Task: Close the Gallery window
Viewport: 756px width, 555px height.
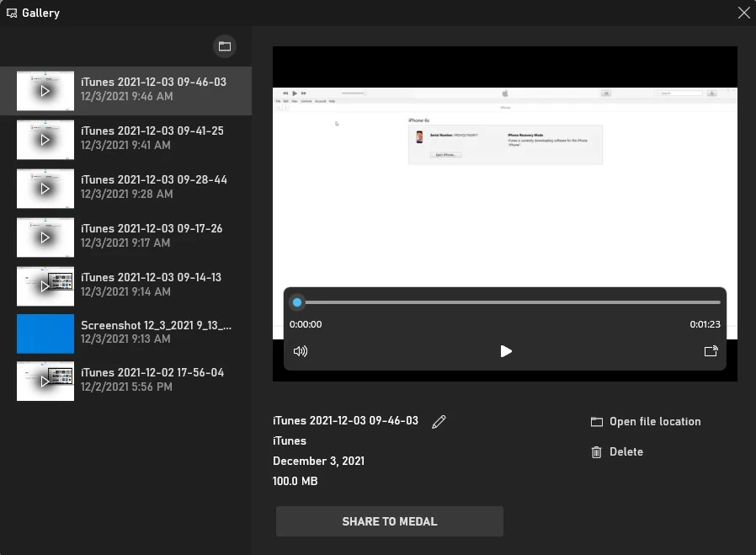Action: point(743,13)
